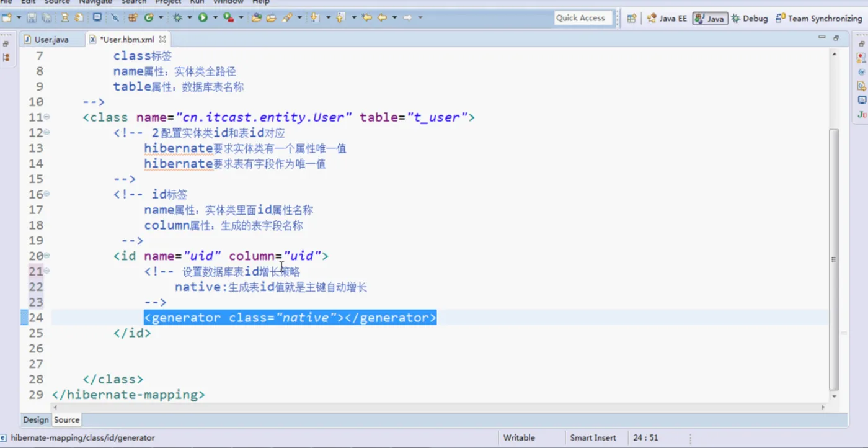This screenshot has height=448, width=868.
Task: Click the closing </hibernate-mapping> tag
Action: point(128,395)
